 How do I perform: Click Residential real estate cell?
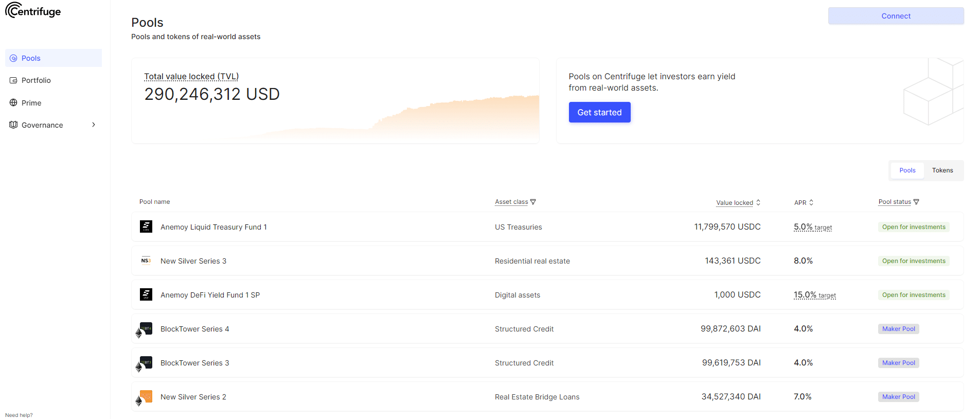click(532, 261)
